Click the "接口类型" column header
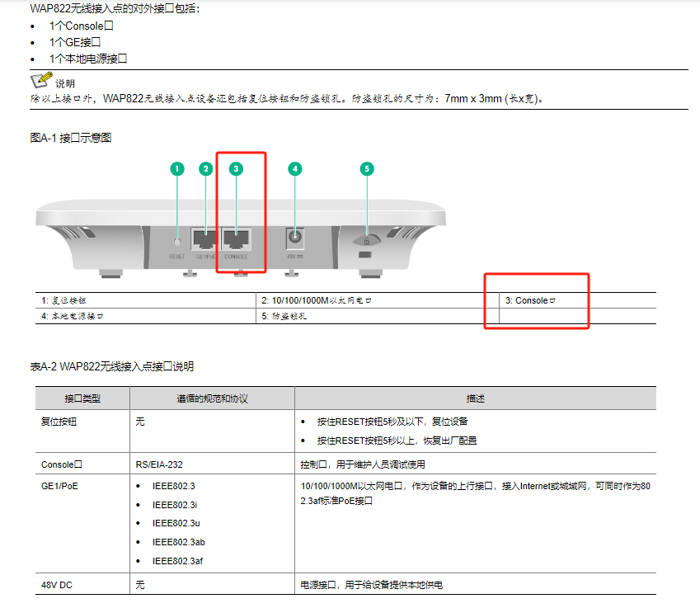The image size is (700, 608). [x=82, y=398]
